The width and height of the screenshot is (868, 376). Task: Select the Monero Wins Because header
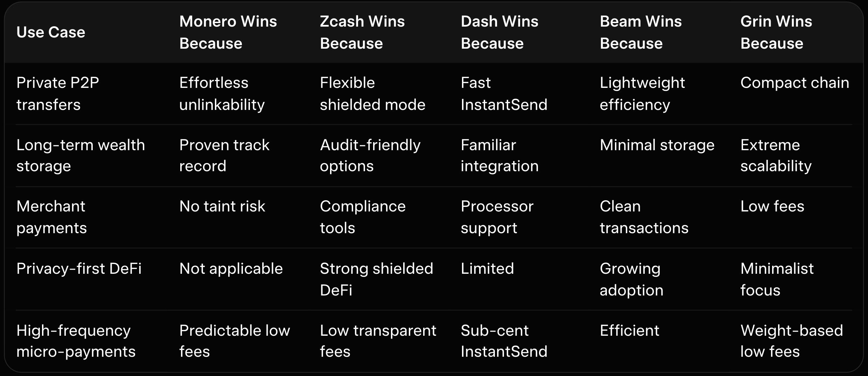pos(228,32)
